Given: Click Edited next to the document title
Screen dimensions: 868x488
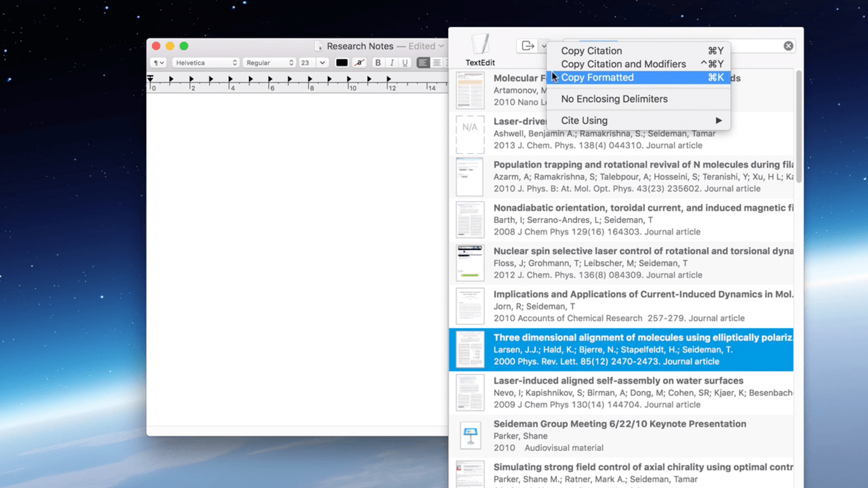Looking at the screenshot, I should (421, 46).
